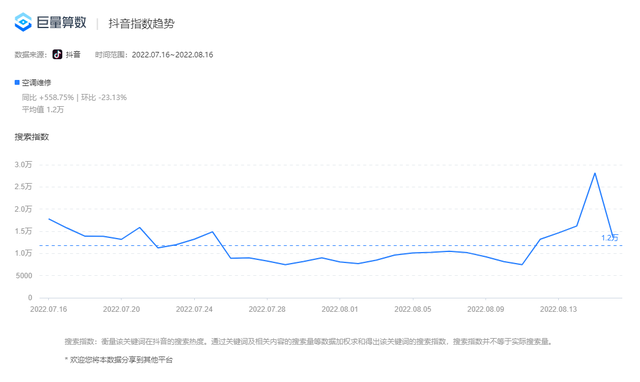
Task: Click the 环比 -23.13% value
Action: pos(104,98)
